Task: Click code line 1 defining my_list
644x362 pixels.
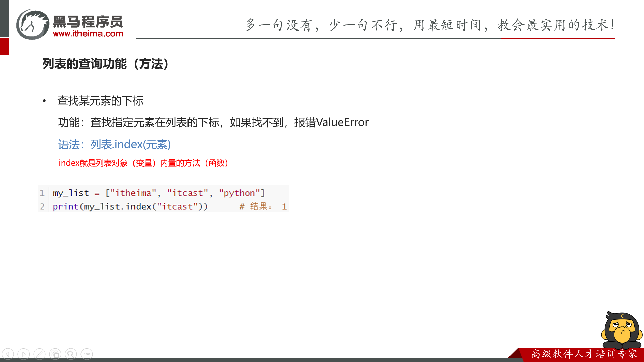Action: (158, 193)
